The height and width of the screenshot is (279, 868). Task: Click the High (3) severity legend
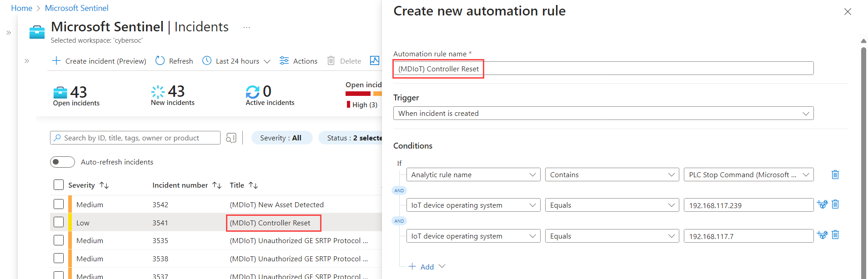(x=362, y=105)
